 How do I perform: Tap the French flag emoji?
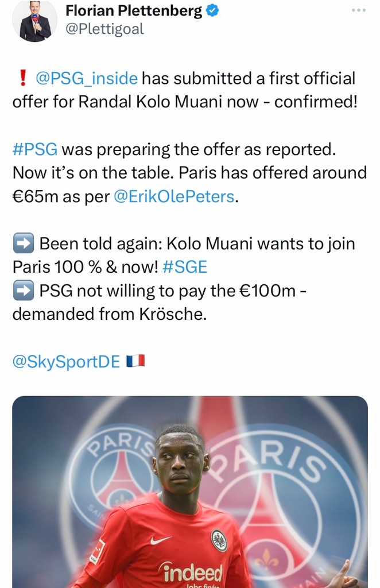coord(136,362)
